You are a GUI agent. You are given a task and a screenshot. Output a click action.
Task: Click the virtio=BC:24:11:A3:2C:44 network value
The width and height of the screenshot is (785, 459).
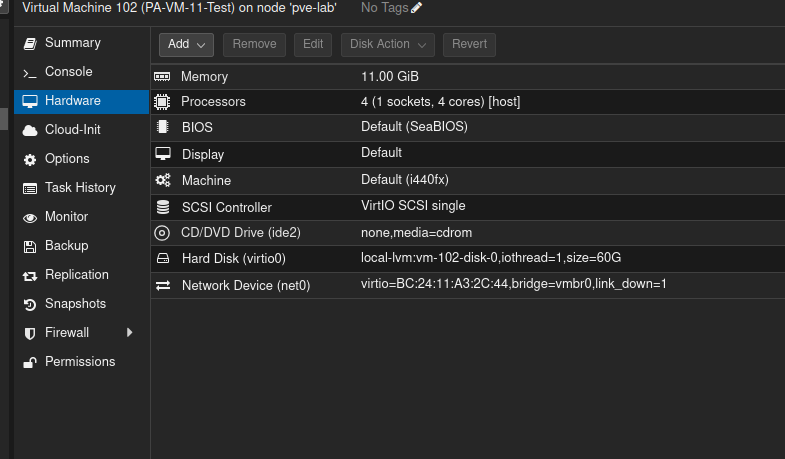tap(514, 284)
